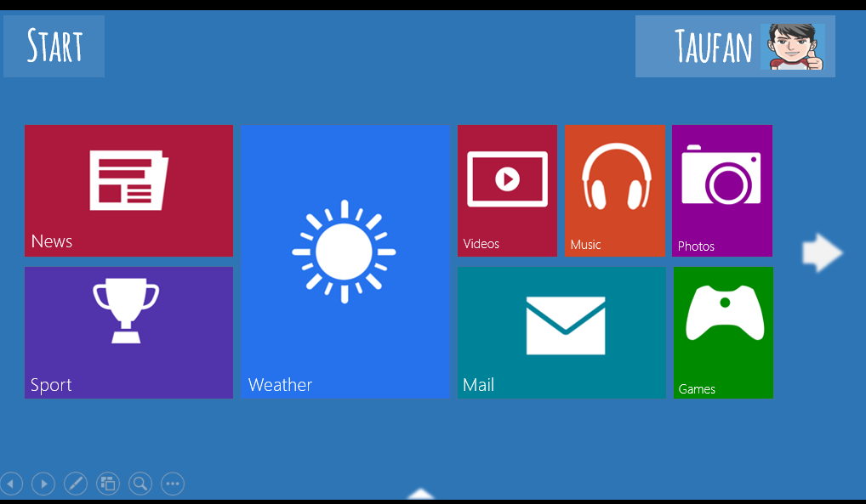Open the Mail envelope tile
Viewport: 866px width, 504px height.
[561, 332]
